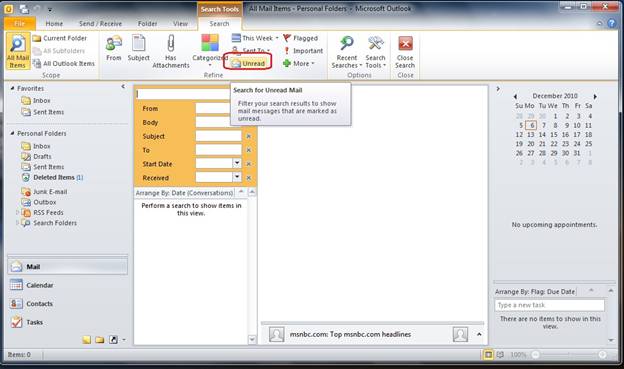This screenshot has height=369, width=624.
Task: Open Recent Searches list
Action: click(347, 52)
